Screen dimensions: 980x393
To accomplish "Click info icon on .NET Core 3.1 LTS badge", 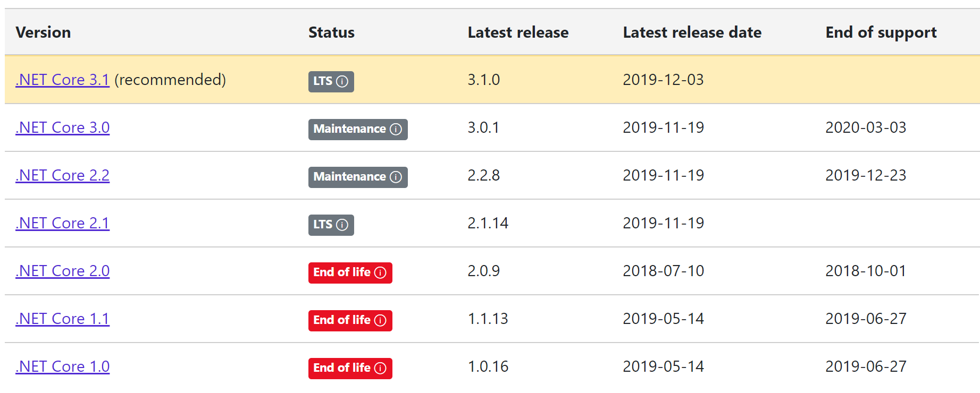I will (x=342, y=81).
